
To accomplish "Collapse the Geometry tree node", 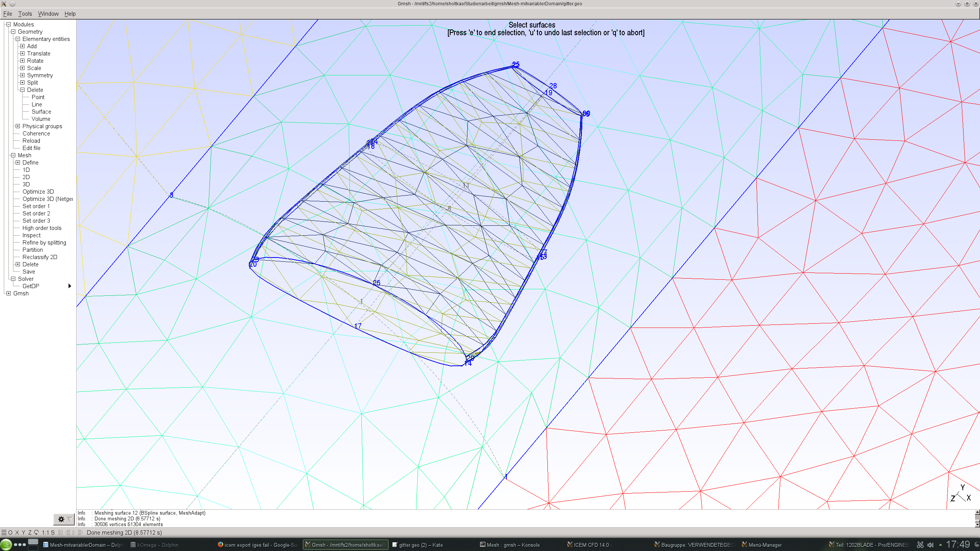I will click(x=13, y=32).
